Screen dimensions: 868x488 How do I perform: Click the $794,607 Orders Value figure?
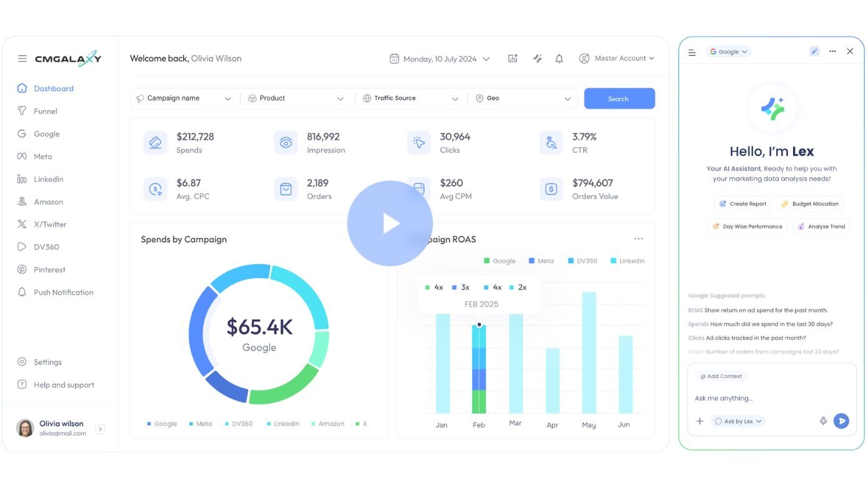click(592, 183)
